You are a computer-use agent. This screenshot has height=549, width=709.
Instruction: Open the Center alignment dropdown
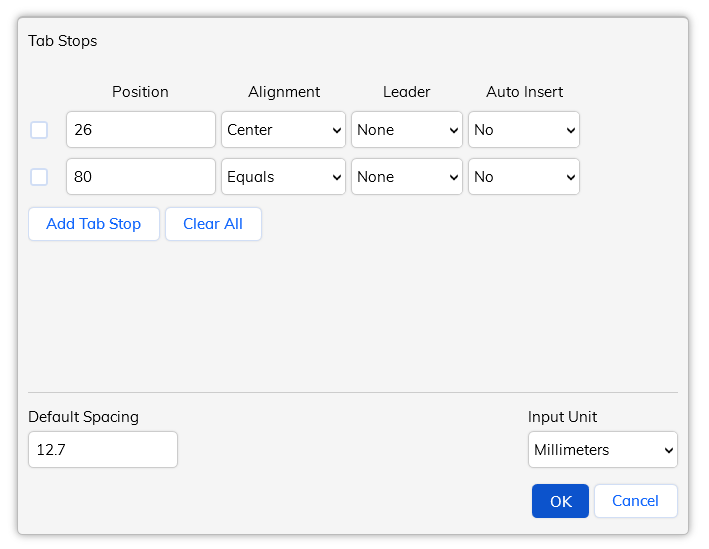(283, 130)
